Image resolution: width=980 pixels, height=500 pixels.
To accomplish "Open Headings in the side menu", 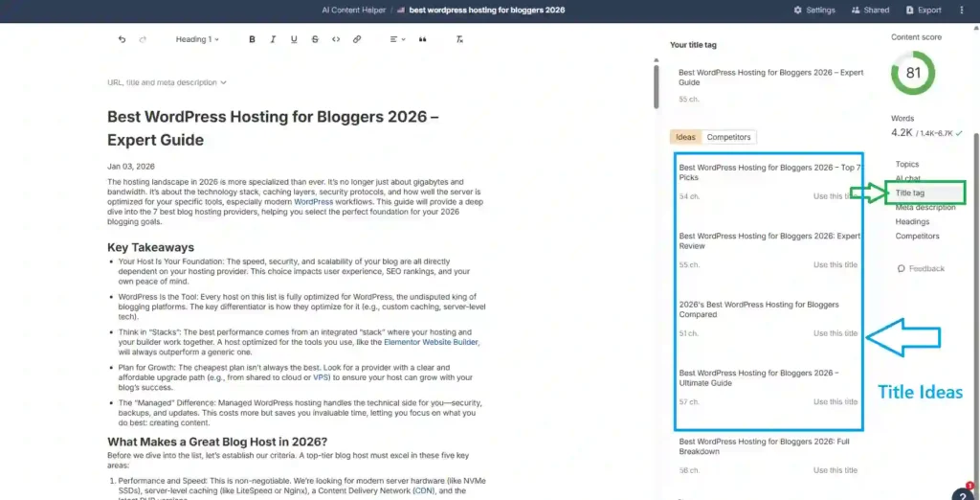I will point(912,221).
